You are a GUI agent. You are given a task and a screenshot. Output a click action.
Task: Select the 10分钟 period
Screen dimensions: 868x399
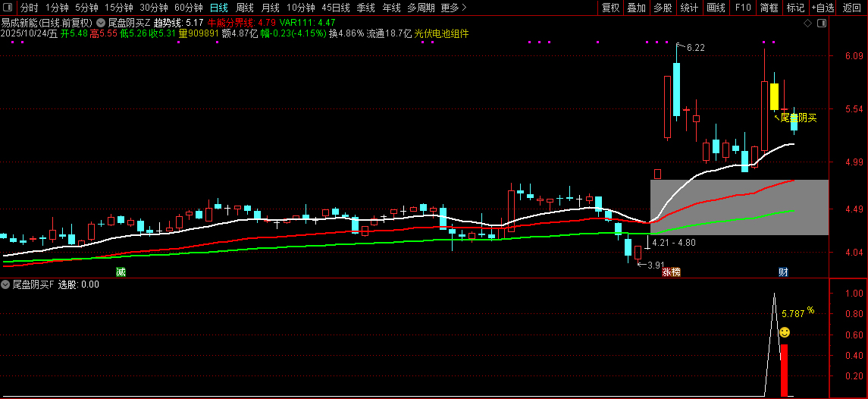[x=301, y=8]
